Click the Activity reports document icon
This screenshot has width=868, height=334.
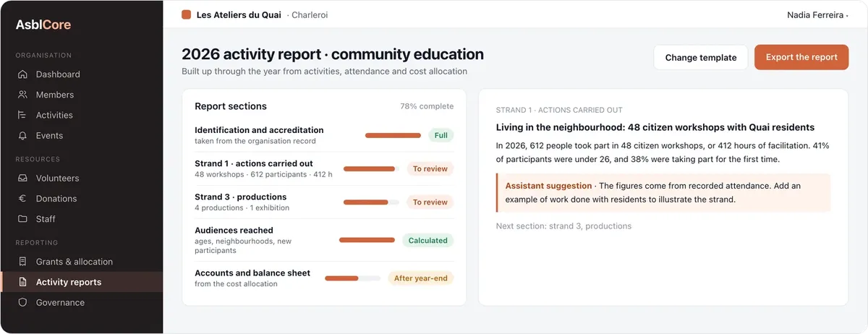point(22,282)
